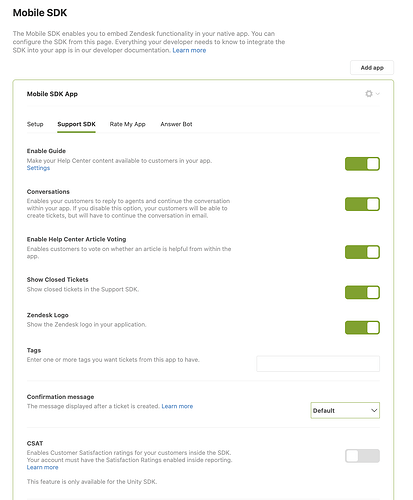
Task: Open Settings link under Enable Guide
Action: tap(38, 168)
